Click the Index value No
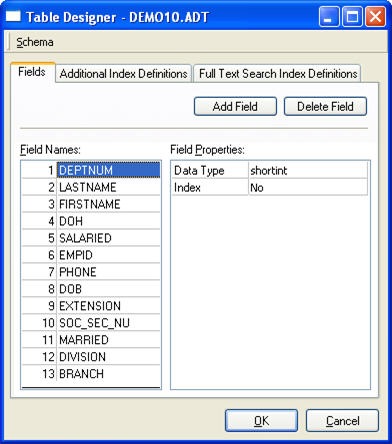 308,188
